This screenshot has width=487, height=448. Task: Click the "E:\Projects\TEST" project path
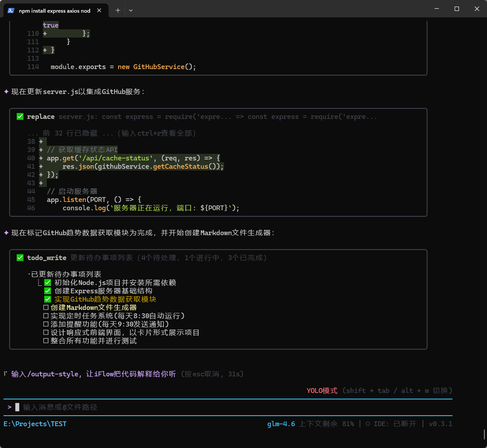pos(35,424)
